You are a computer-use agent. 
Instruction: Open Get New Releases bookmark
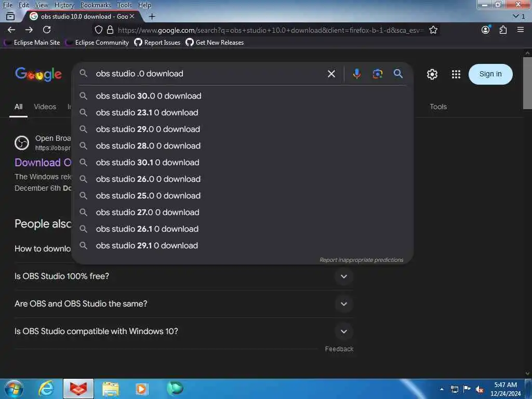pos(215,43)
